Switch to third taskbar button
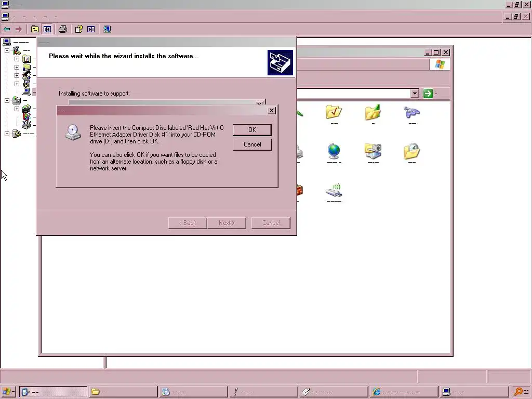The image size is (532, 399). [x=194, y=392]
